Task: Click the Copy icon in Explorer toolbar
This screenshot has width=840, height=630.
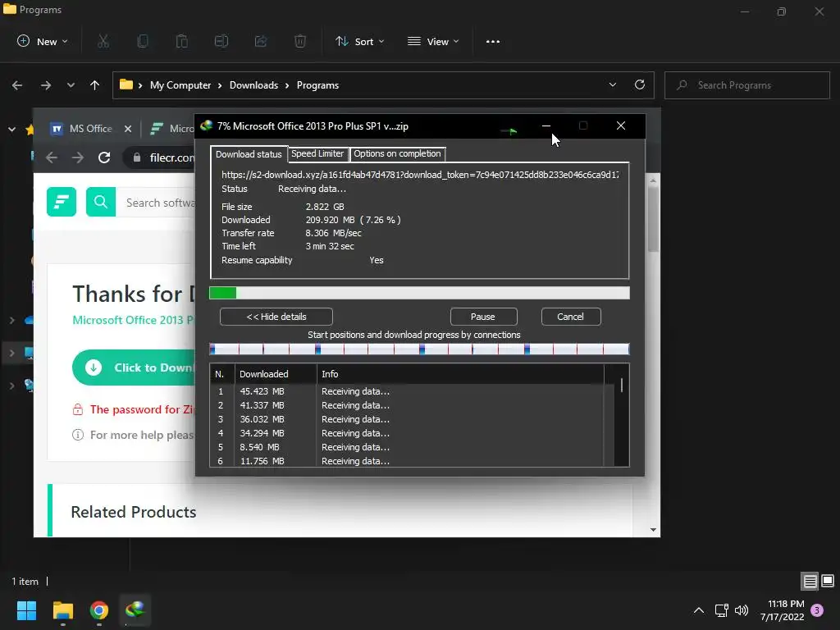Action: pyautogui.click(x=143, y=41)
